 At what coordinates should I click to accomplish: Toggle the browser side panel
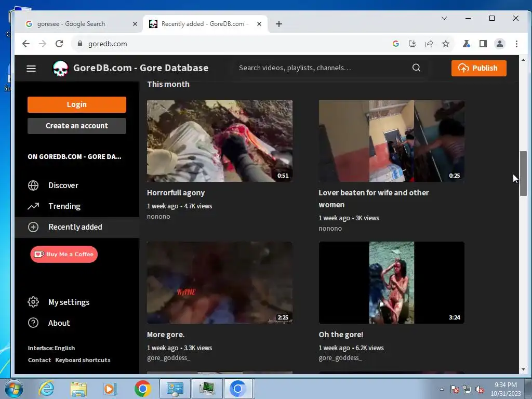(x=483, y=44)
